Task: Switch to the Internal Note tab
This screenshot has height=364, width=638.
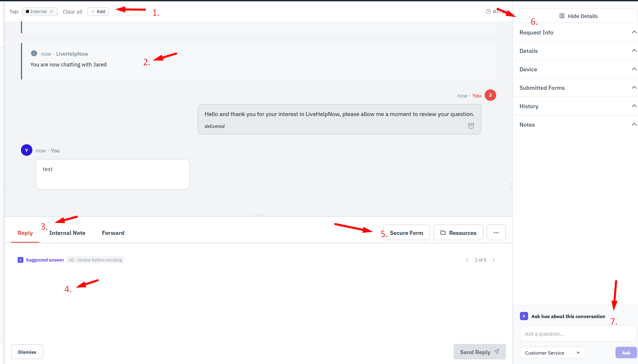Action: point(67,233)
